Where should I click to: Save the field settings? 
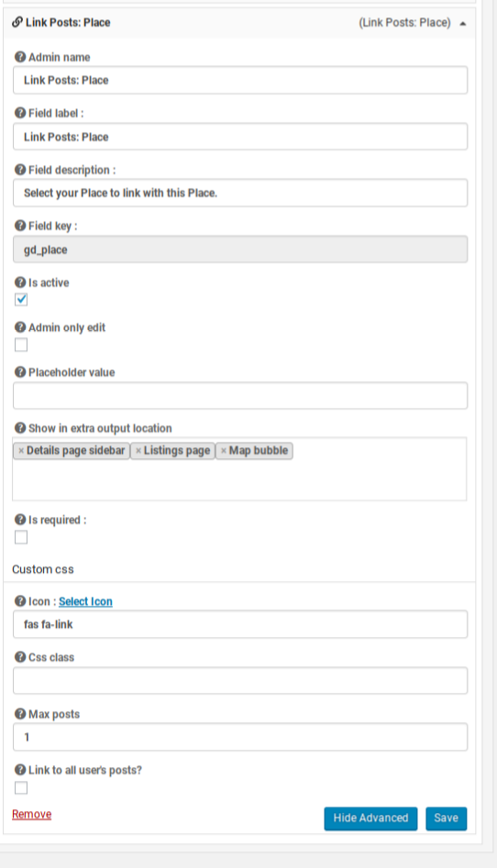pos(446,819)
